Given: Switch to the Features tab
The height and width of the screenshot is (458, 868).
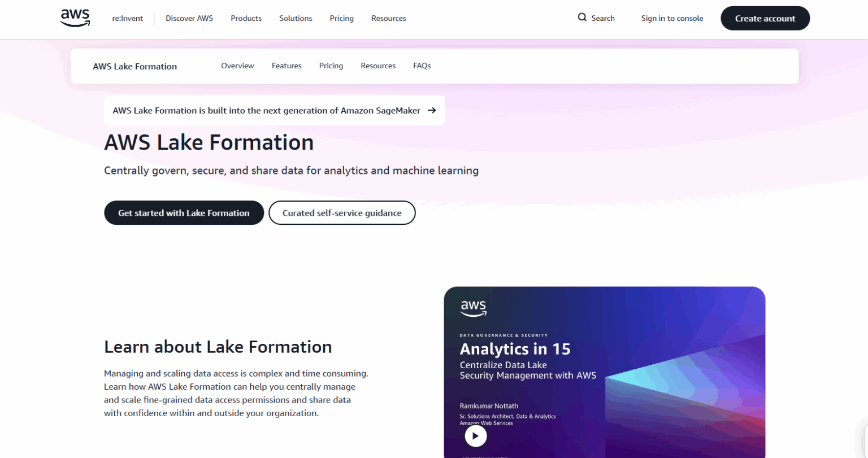Looking at the screenshot, I should [x=287, y=66].
